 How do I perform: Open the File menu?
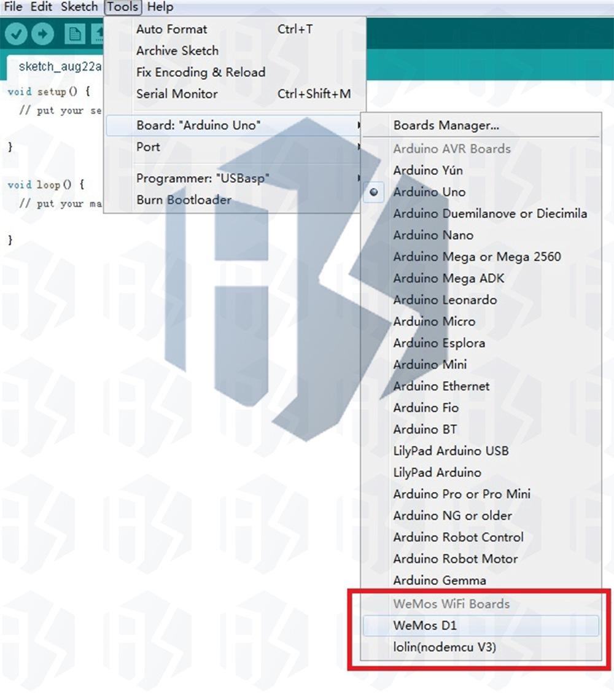(13, 7)
